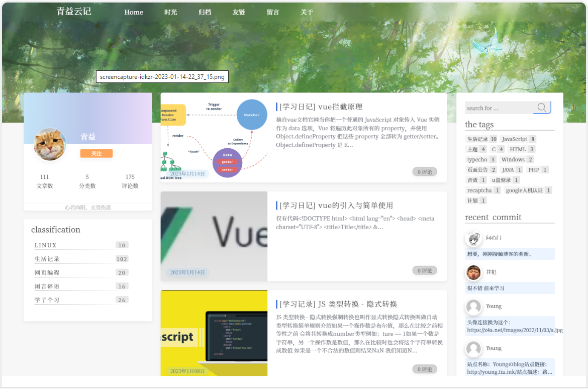Screen dimensions: 588x389
Task: Click the commenter name 问心门
Action: [494, 238]
